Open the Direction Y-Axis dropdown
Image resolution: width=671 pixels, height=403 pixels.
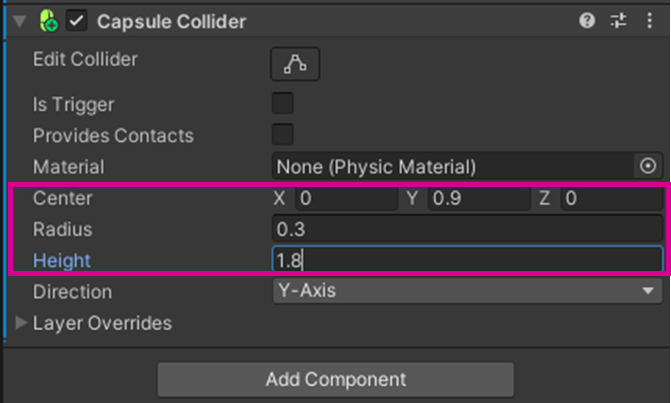(x=465, y=292)
